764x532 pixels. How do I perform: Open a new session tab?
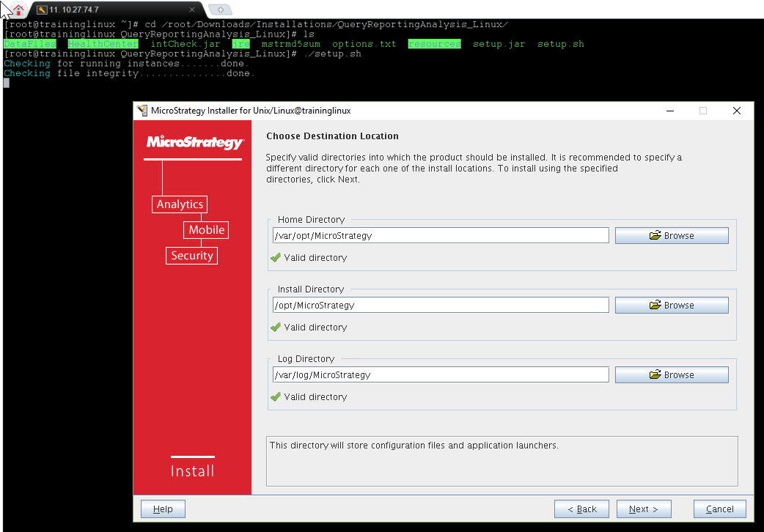(219, 10)
